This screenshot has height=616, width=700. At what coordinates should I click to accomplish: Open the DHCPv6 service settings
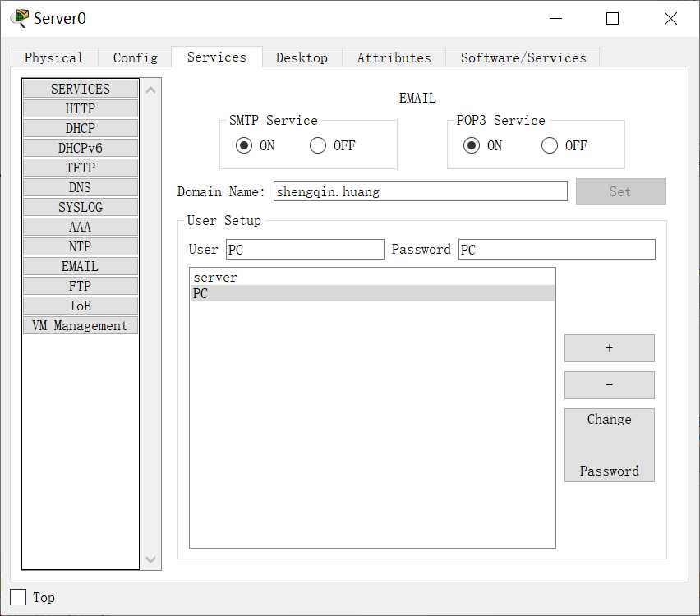[x=81, y=148]
